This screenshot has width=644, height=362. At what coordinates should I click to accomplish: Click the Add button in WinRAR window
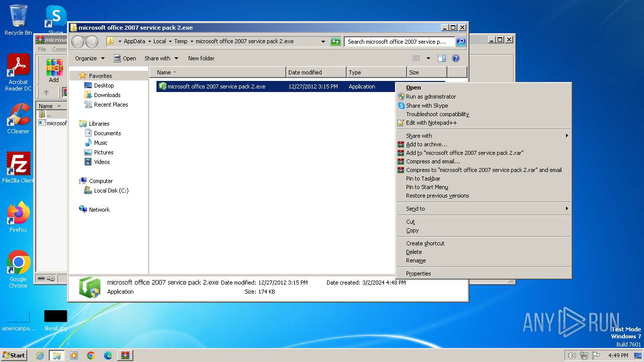(x=54, y=71)
